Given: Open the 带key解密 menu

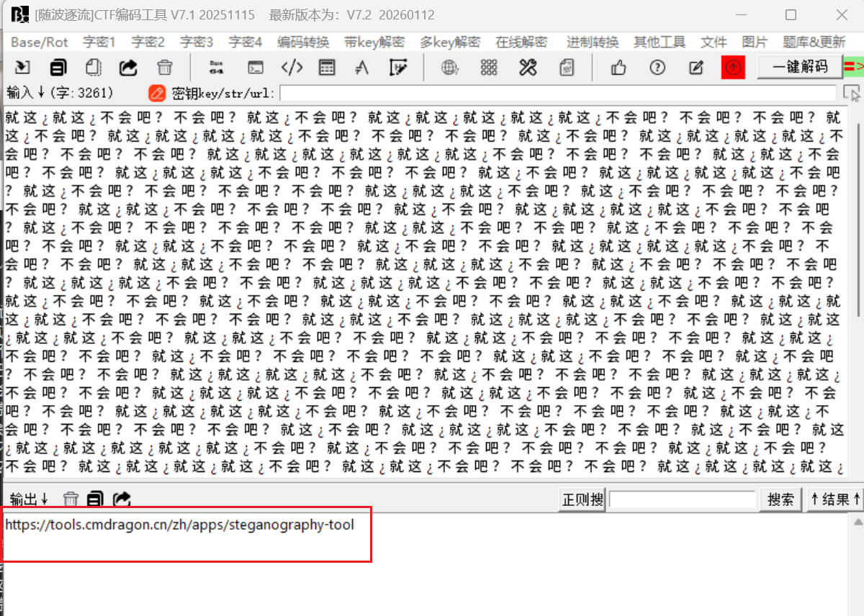Looking at the screenshot, I should pos(374,42).
